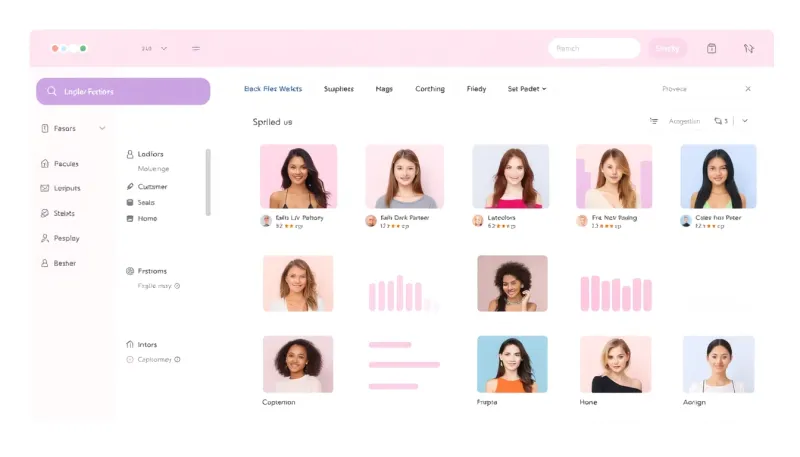
Task: Click the Acogetiion sort label
Action: point(684,121)
